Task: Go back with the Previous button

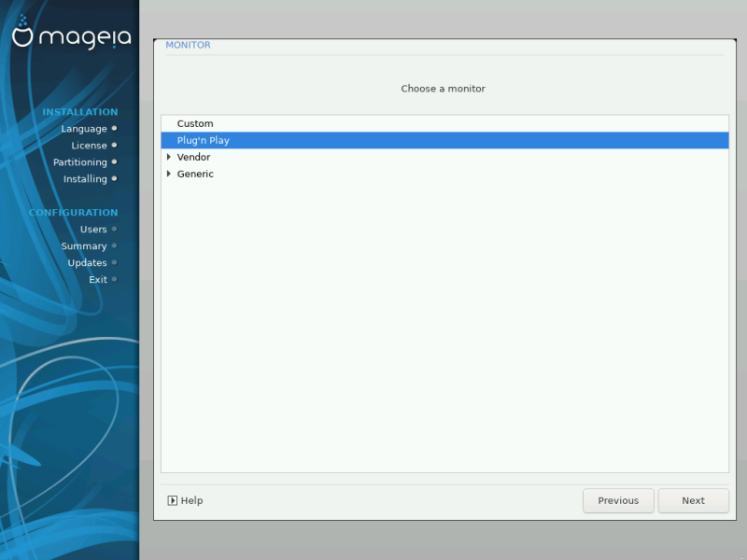Action: pyautogui.click(x=618, y=500)
